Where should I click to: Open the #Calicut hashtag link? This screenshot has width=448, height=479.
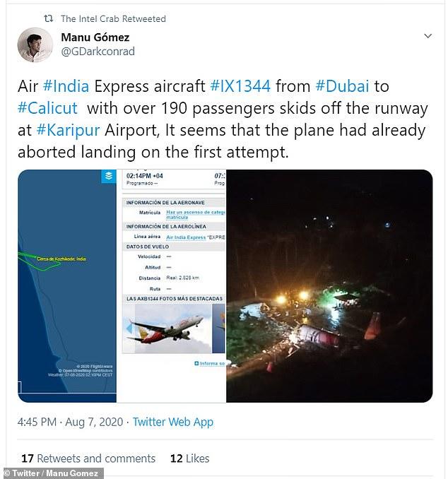(47, 108)
